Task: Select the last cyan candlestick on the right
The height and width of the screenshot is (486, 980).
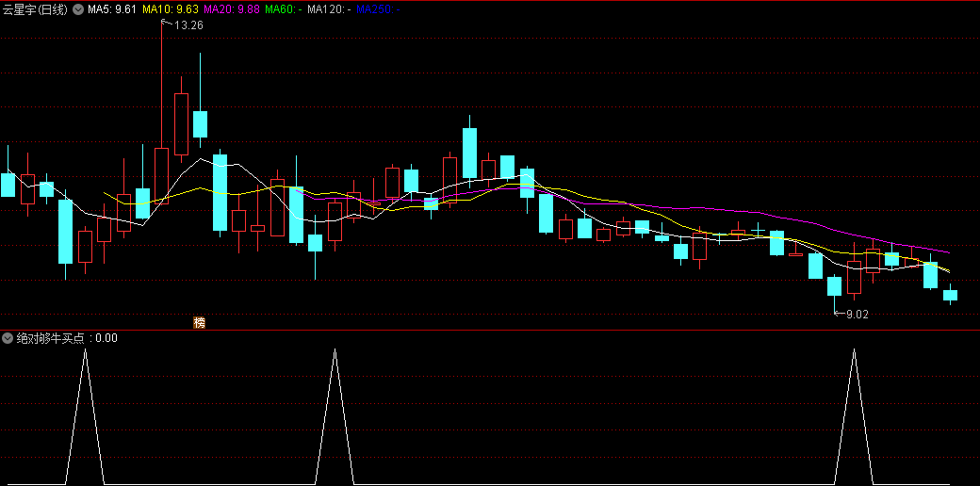Action: coord(950,294)
